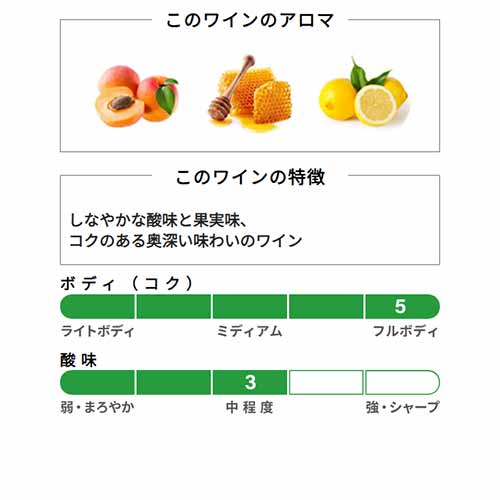
Task: Click the ミディアム label
Action: (250, 331)
